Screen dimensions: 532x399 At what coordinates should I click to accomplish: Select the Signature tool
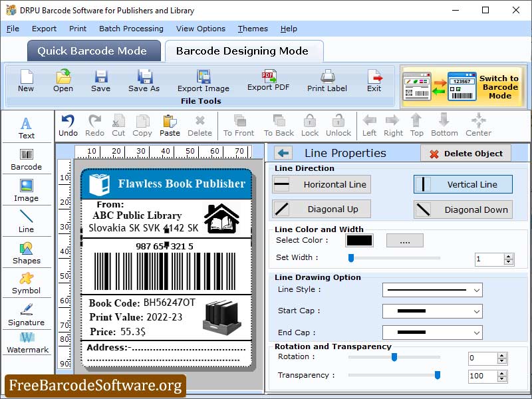pyautogui.click(x=27, y=315)
